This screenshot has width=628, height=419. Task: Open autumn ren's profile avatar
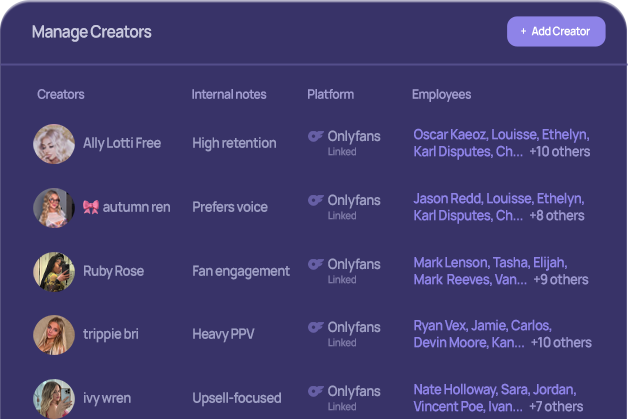[54, 208]
